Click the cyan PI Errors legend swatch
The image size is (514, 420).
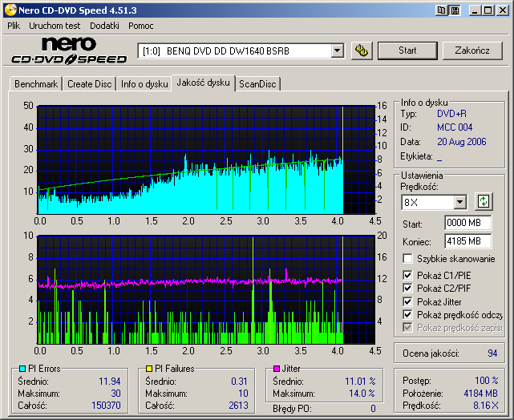coord(22,369)
